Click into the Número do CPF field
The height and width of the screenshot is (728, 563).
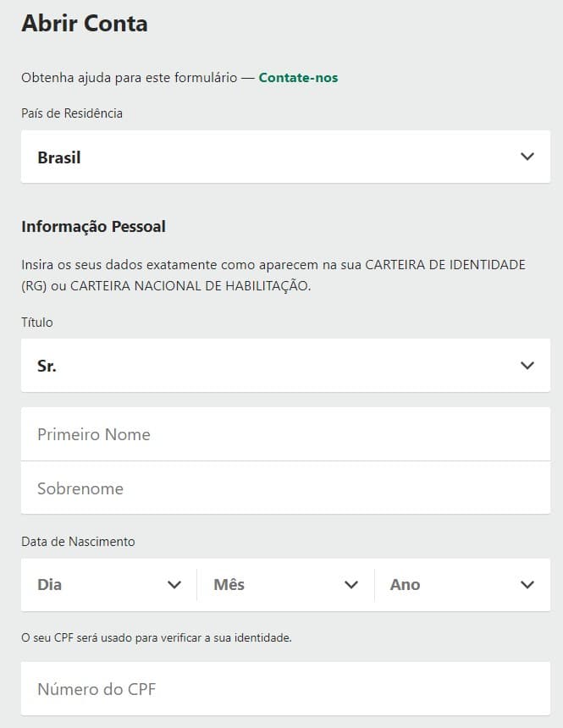tap(285, 689)
